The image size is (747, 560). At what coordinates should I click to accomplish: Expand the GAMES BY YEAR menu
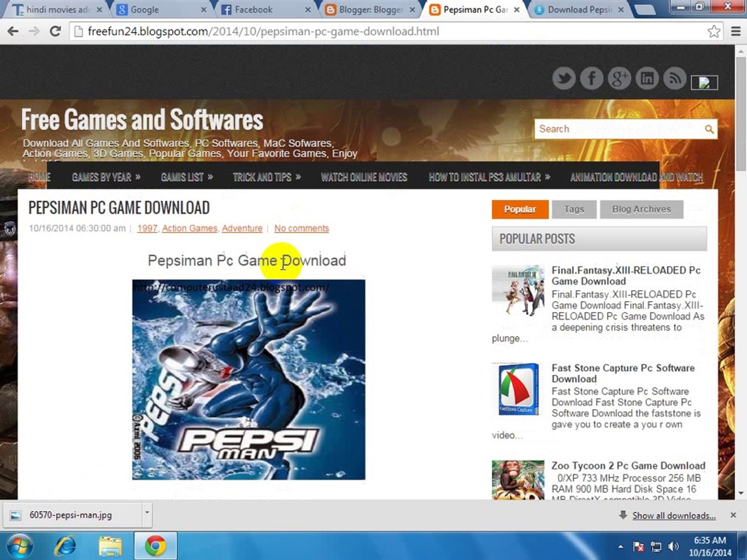(106, 177)
